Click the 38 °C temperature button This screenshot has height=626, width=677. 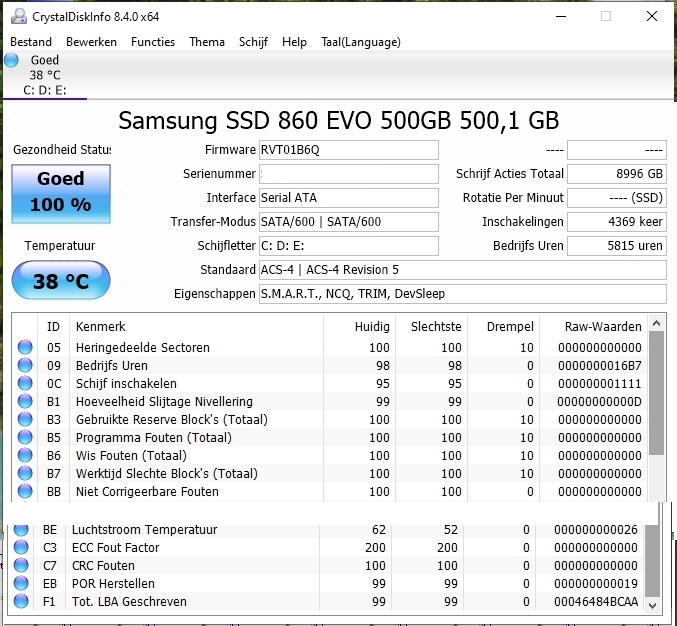click(x=61, y=280)
